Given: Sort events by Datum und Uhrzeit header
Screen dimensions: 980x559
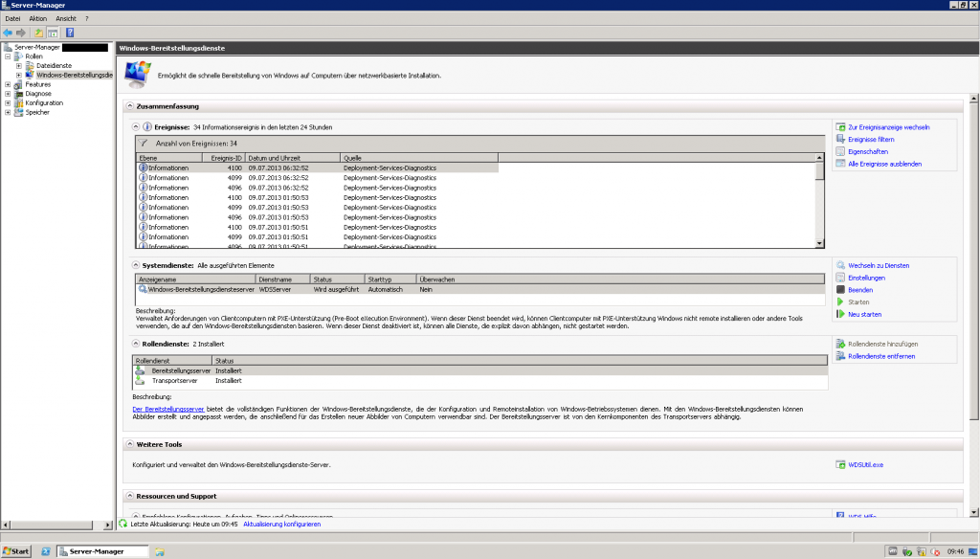Looking at the screenshot, I should click(x=293, y=158).
